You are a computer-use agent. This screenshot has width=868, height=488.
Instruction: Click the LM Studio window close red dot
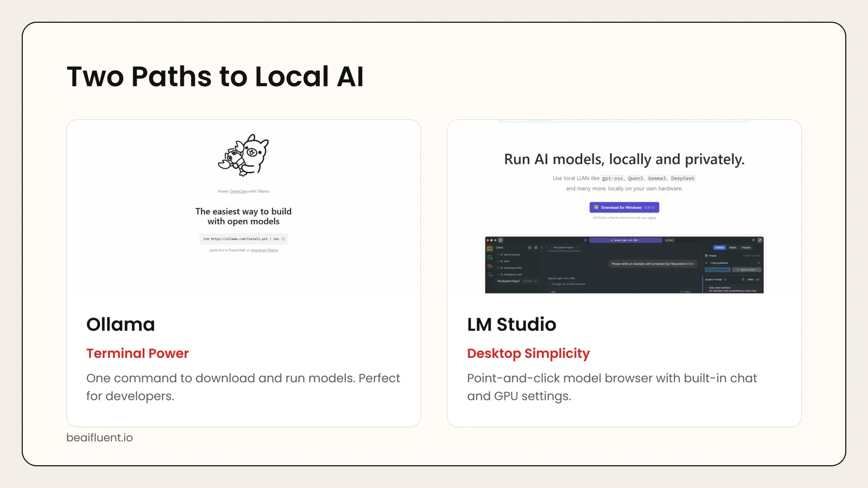488,240
